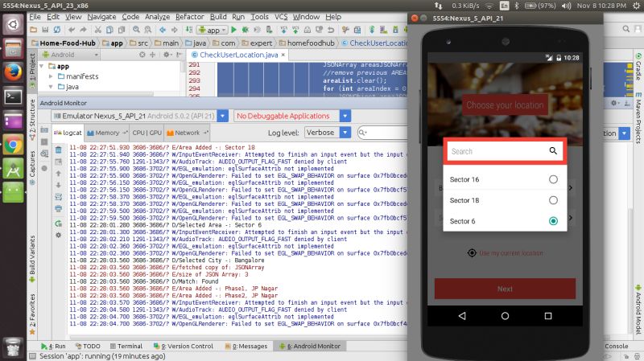Tap the Next button in the emulator
This screenshot has width=644, height=361.
click(x=506, y=289)
